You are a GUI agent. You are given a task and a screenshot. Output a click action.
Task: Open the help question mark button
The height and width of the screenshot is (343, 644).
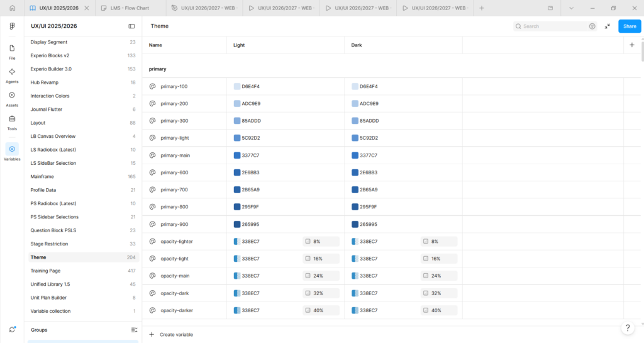point(628,327)
